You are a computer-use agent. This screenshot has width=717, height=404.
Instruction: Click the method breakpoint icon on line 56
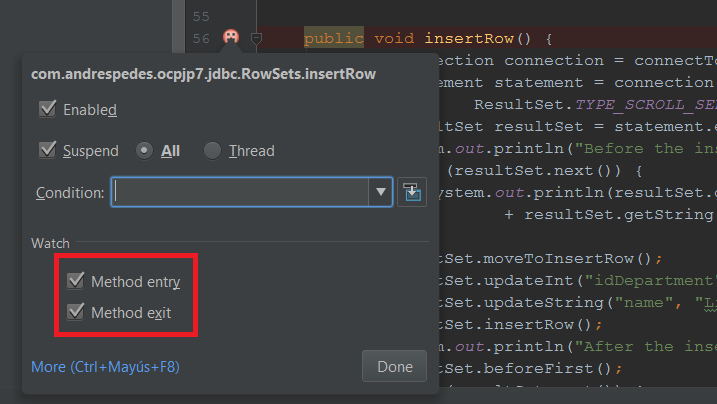click(231, 37)
